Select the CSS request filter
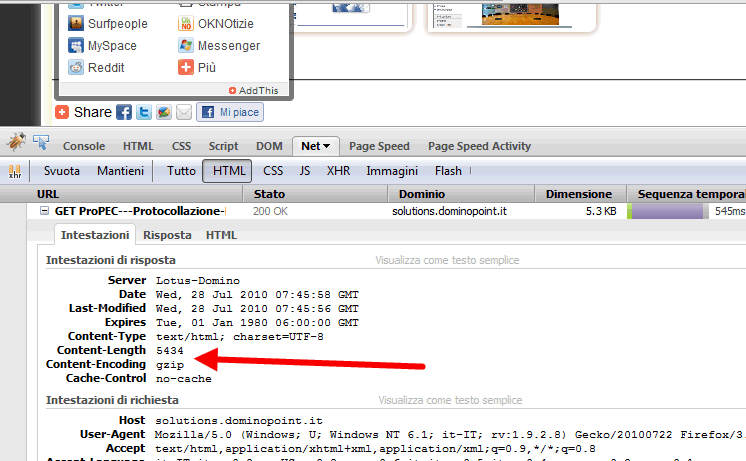Viewport: 746px width, 461px height. pyautogui.click(x=273, y=171)
